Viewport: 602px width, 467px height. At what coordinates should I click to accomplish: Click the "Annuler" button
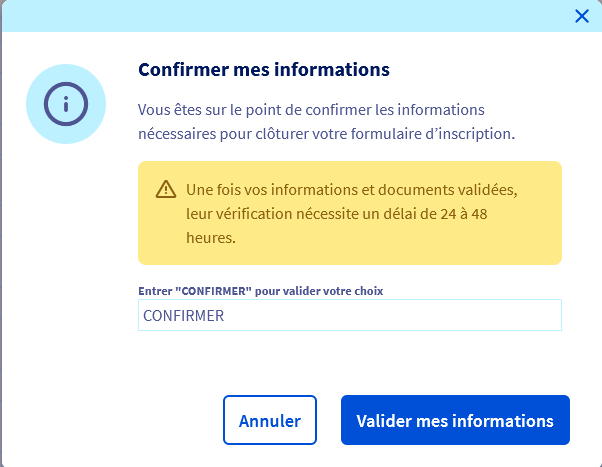(x=269, y=421)
